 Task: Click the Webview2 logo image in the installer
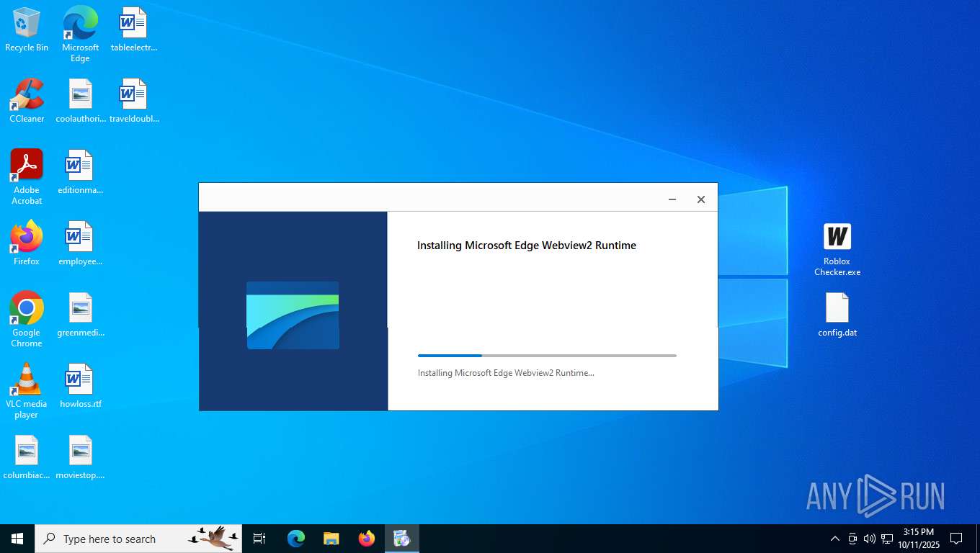click(x=293, y=315)
